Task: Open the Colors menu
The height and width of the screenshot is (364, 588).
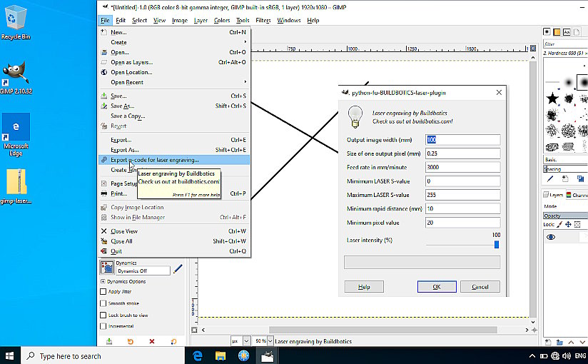Action: click(222, 20)
